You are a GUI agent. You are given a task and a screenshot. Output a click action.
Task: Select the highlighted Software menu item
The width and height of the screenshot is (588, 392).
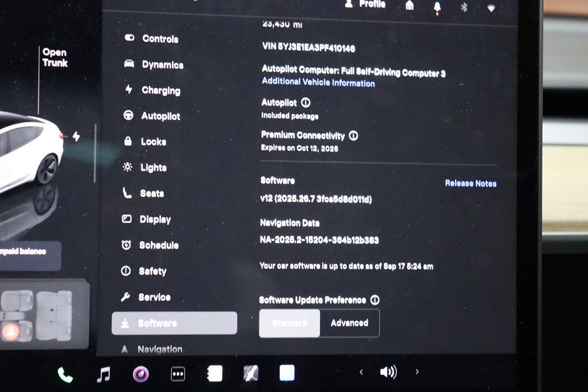(174, 323)
